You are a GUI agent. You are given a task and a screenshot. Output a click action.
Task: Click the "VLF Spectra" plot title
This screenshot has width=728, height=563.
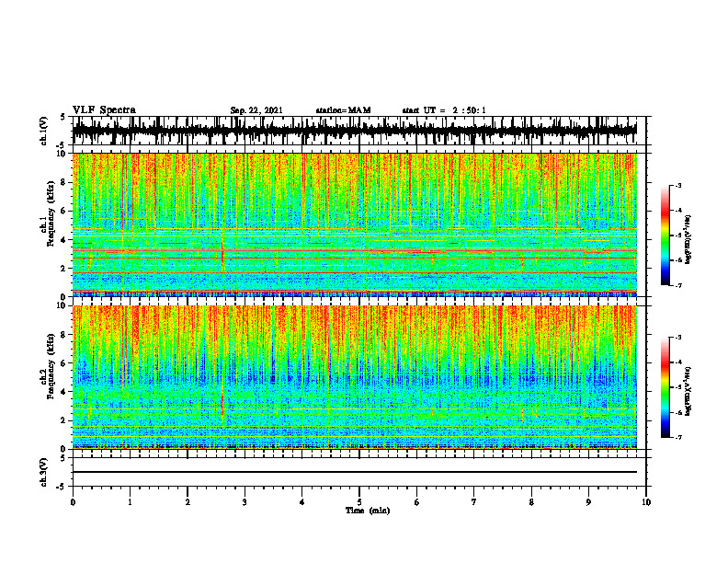pos(104,110)
